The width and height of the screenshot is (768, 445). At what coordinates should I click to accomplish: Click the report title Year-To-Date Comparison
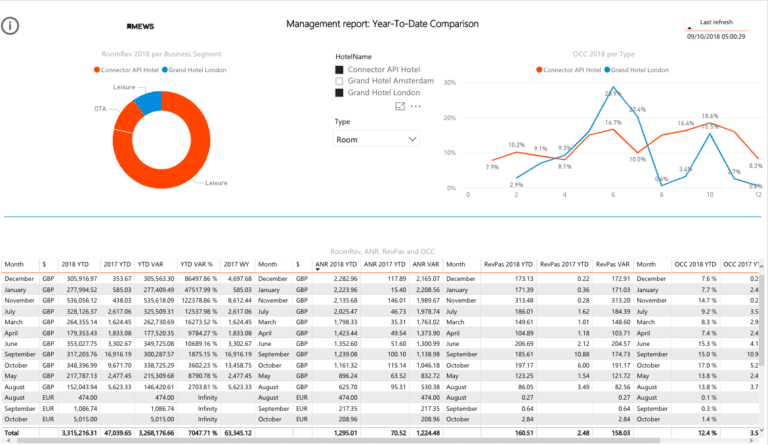[x=382, y=23]
